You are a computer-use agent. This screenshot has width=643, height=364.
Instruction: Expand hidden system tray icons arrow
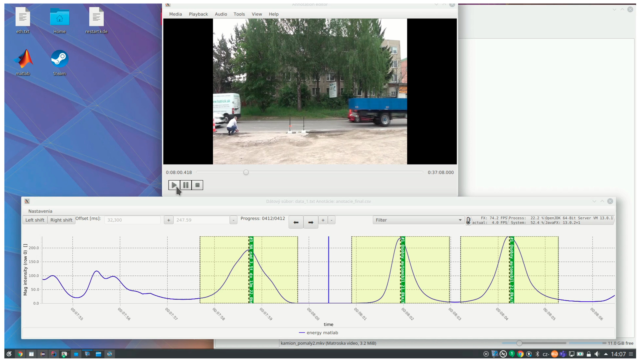[606, 354]
